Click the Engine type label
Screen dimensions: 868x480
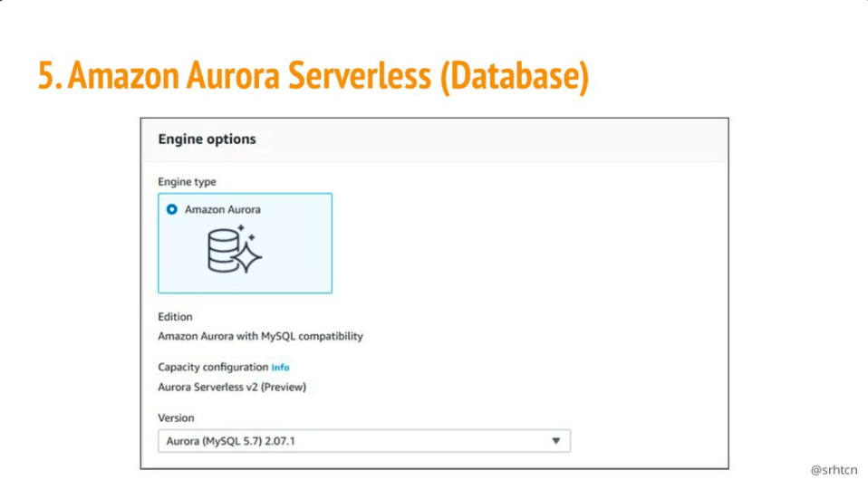coord(187,182)
